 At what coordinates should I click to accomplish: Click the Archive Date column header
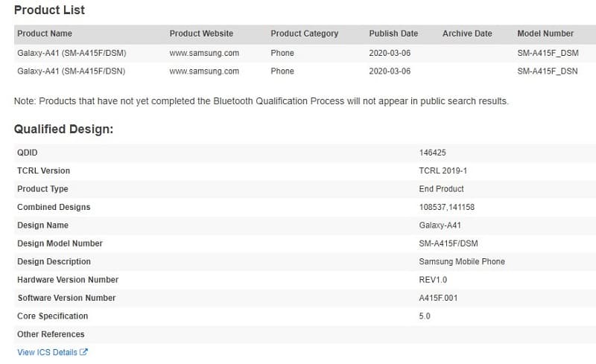pyautogui.click(x=467, y=33)
